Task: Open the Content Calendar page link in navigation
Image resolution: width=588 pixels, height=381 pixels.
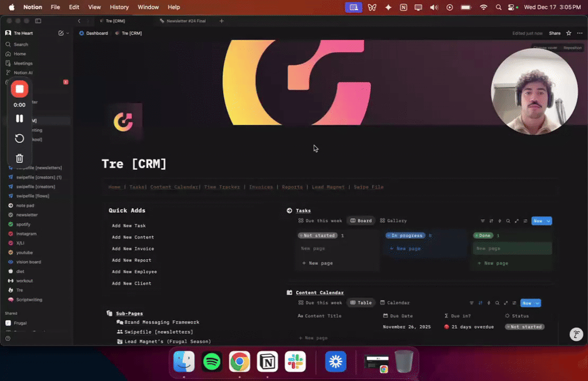Action: click(175, 186)
